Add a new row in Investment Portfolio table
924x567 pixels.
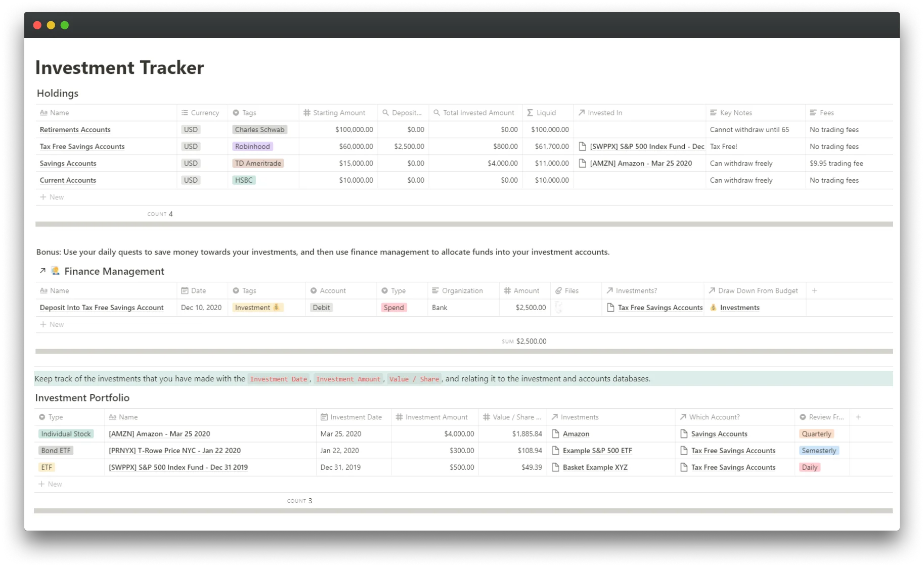click(50, 484)
